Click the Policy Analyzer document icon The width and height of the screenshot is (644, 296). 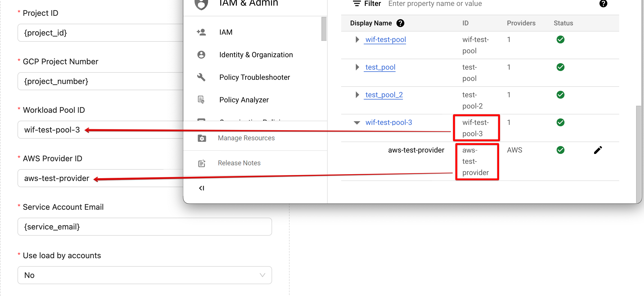pos(201,100)
